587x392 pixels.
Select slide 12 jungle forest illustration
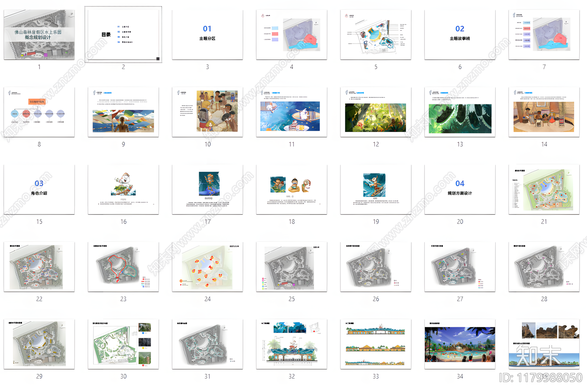click(x=376, y=112)
